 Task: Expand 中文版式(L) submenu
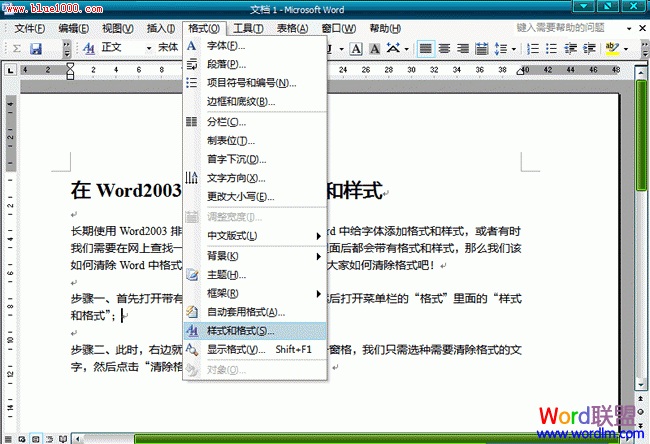[x=255, y=236]
